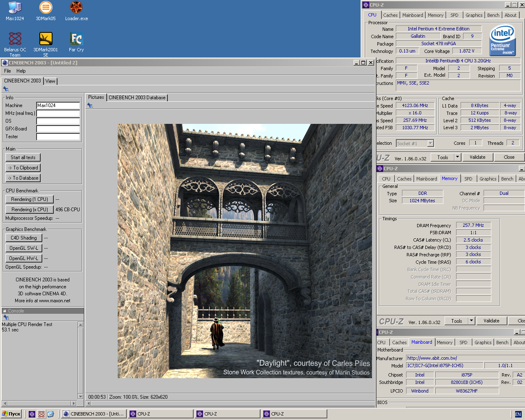Click the Console scrollbar up arrow
Viewport: 525px width, 420px height.
click(x=80, y=325)
